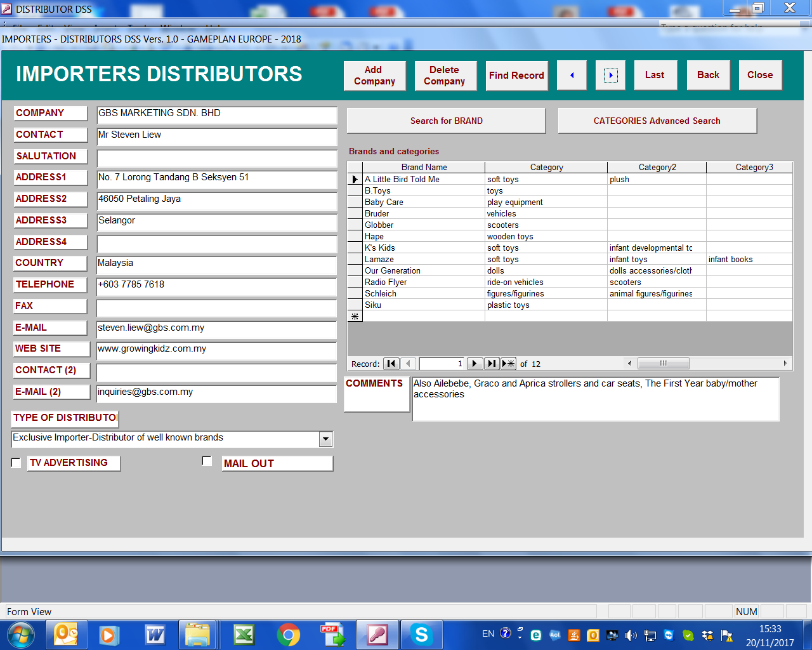
Task: Select the Schleich brand cell
Action: (424, 293)
